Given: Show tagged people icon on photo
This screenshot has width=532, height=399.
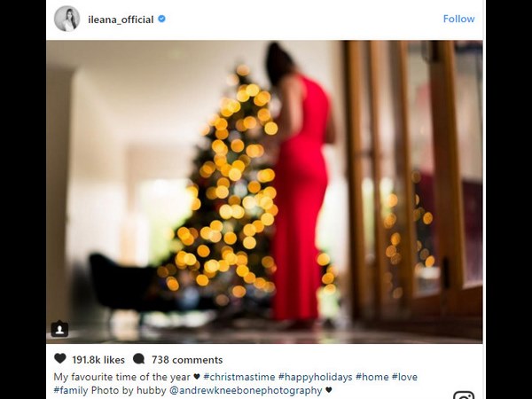Looking at the screenshot, I should tap(59, 329).
